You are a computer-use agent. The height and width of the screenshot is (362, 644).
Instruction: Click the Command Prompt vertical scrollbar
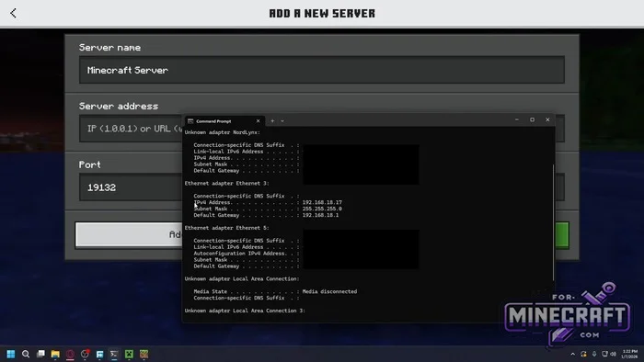point(553,222)
